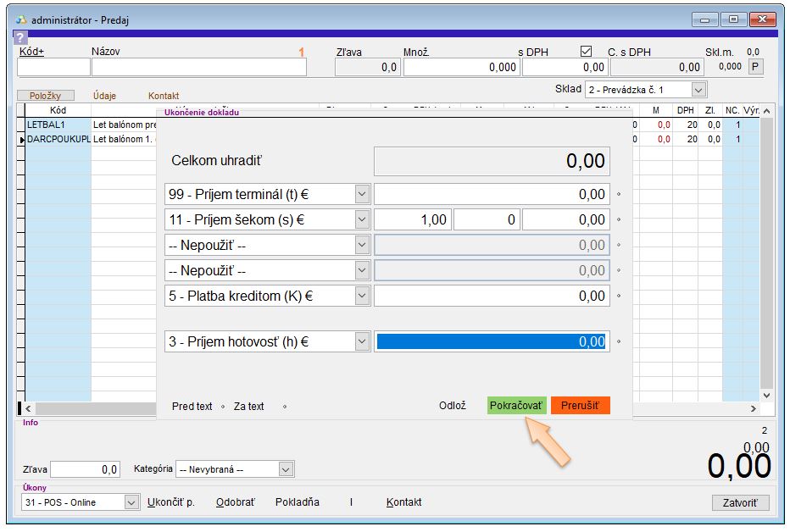This screenshot has height=532, width=790.
Task: Click the Pokladňa action link
Action: click(298, 502)
